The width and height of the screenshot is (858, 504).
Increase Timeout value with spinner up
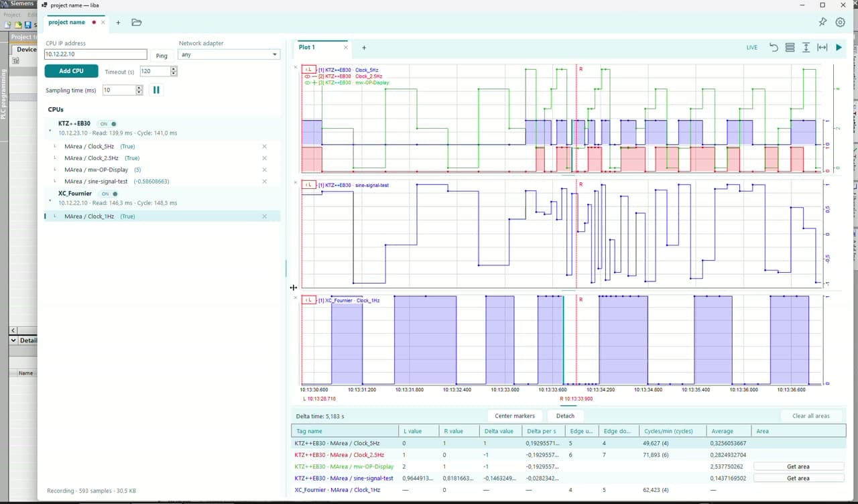(174, 69)
